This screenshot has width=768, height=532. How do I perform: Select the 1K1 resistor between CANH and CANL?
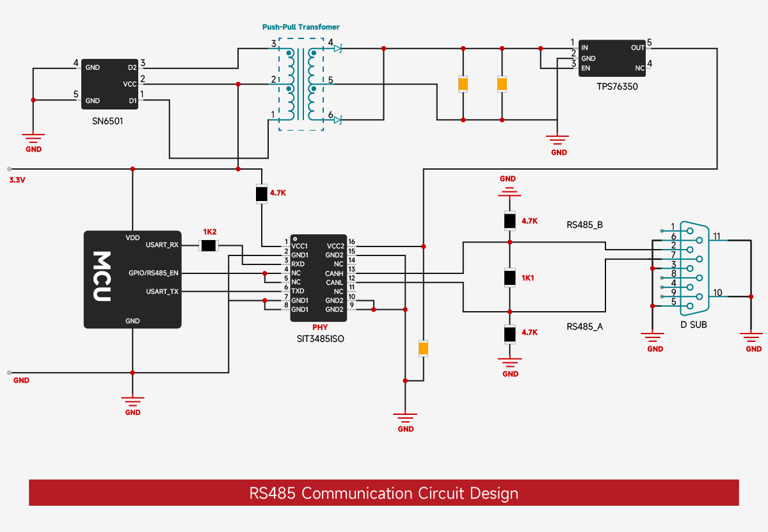509,278
